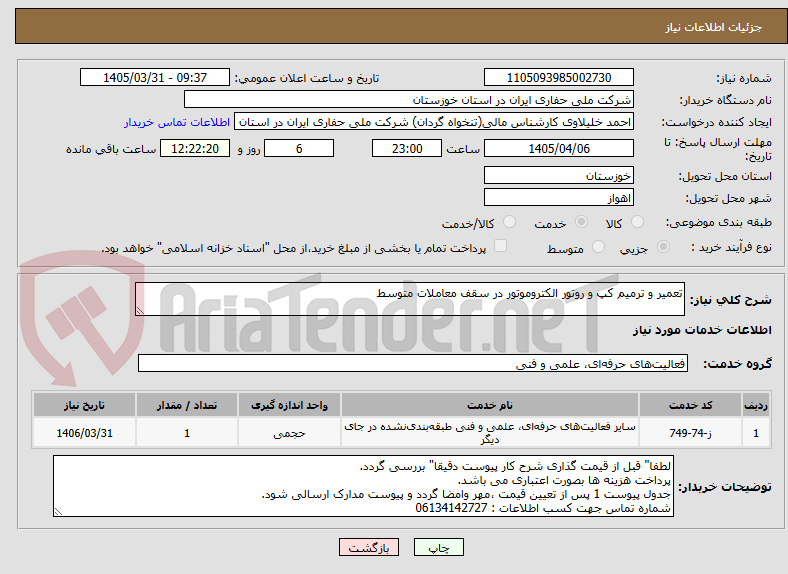Image resolution: width=788 pixels, height=574 pixels.
Task: Click the طبقه بندی موضوعی label
Action: (x=719, y=222)
